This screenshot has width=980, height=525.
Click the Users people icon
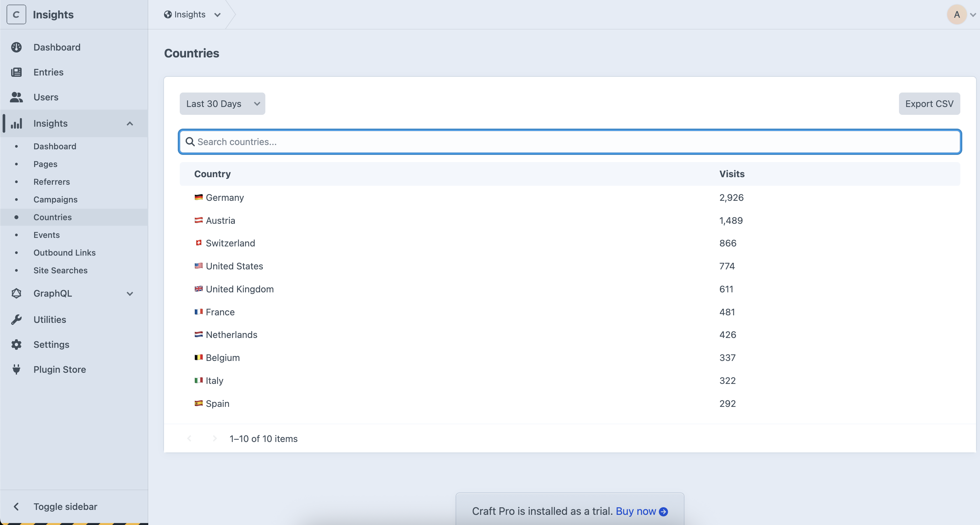(x=16, y=97)
